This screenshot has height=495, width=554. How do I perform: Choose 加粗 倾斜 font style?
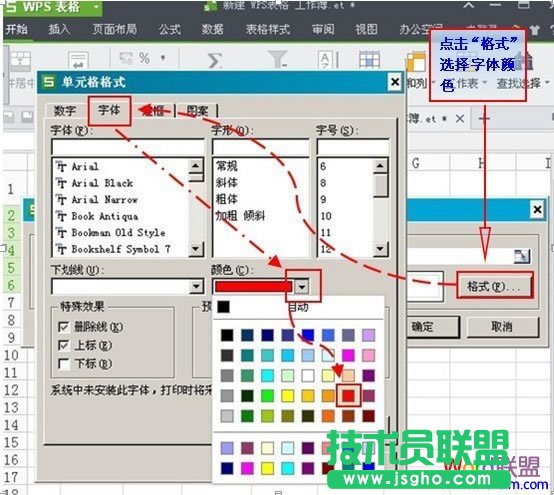(240, 216)
